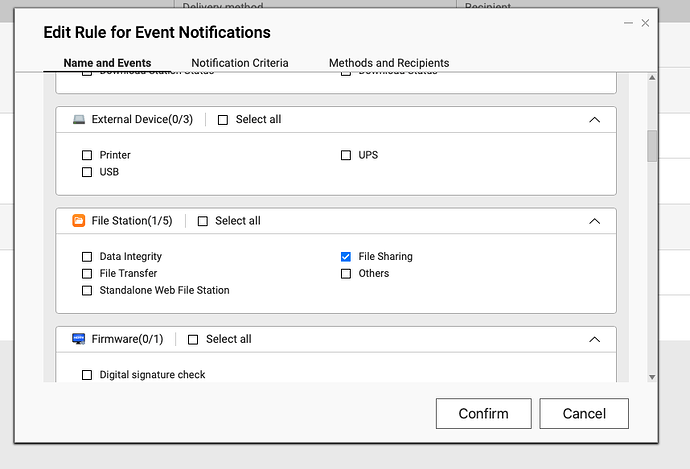Check the Data Integrity option
The width and height of the screenshot is (690, 469).
pyautogui.click(x=87, y=257)
